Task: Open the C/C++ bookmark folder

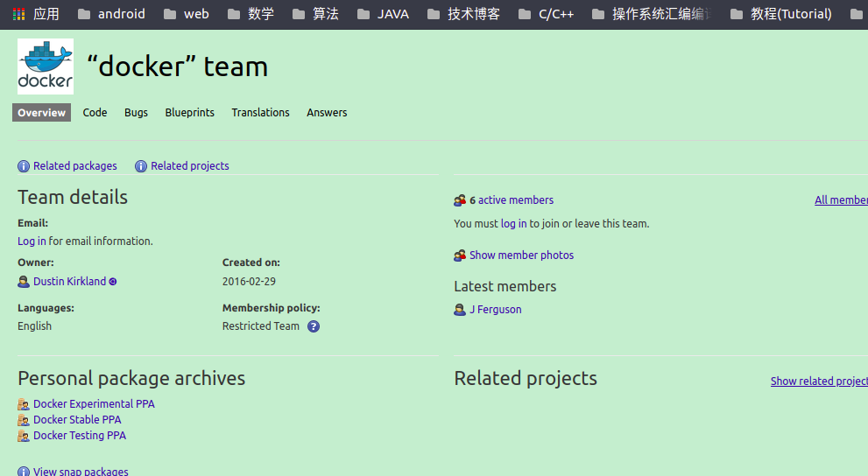Action: click(x=547, y=14)
